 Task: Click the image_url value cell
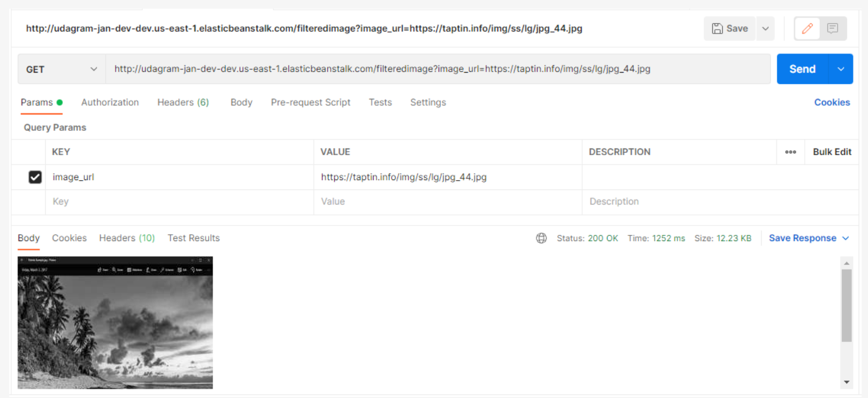pos(448,177)
